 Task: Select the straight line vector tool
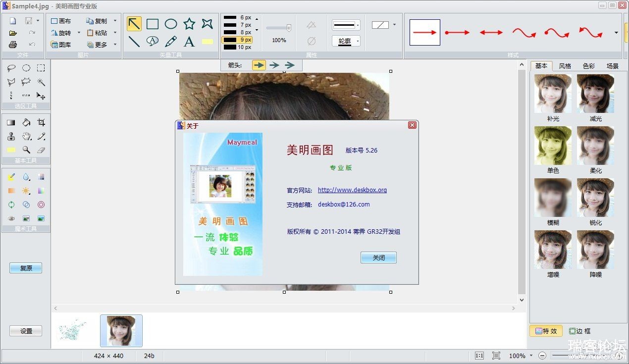134,41
